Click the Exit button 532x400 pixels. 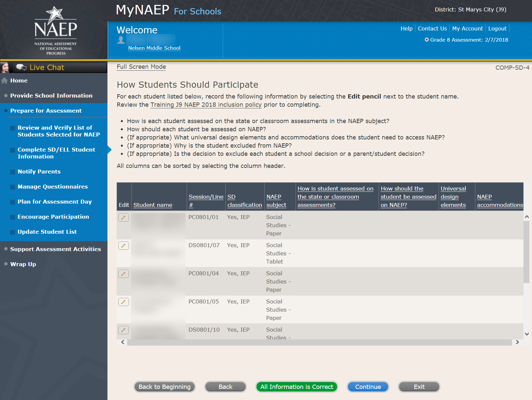[x=419, y=387]
